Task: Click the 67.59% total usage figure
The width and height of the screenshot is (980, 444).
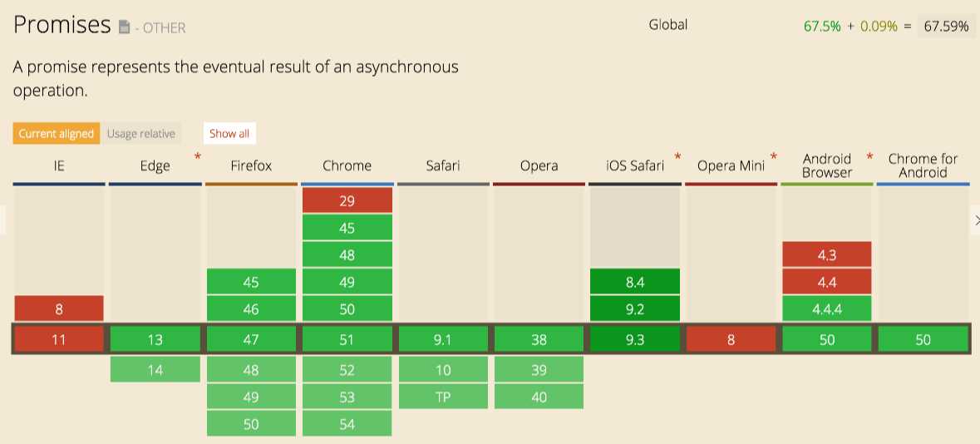Action: coord(946,26)
